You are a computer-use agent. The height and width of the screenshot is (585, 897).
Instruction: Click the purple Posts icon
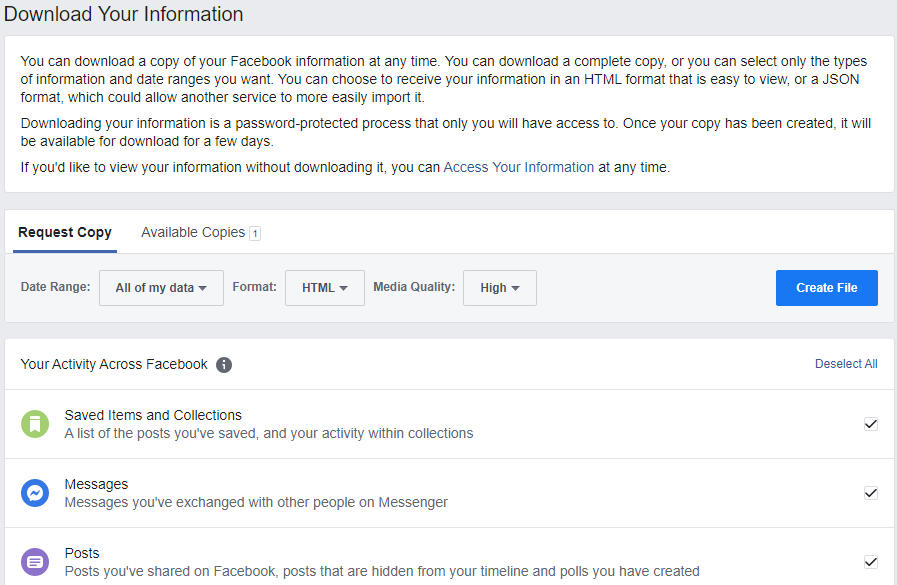pos(35,562)
